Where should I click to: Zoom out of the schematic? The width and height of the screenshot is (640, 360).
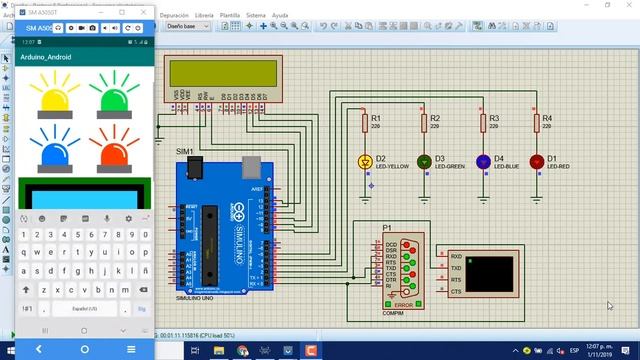click(x=284, y=26)
